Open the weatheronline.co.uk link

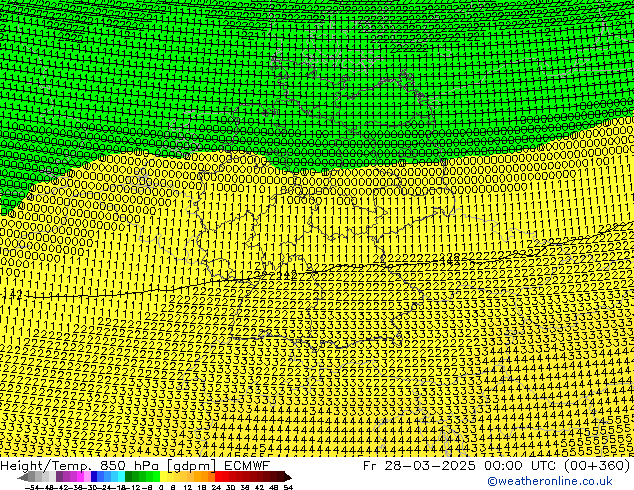point(550,481)
